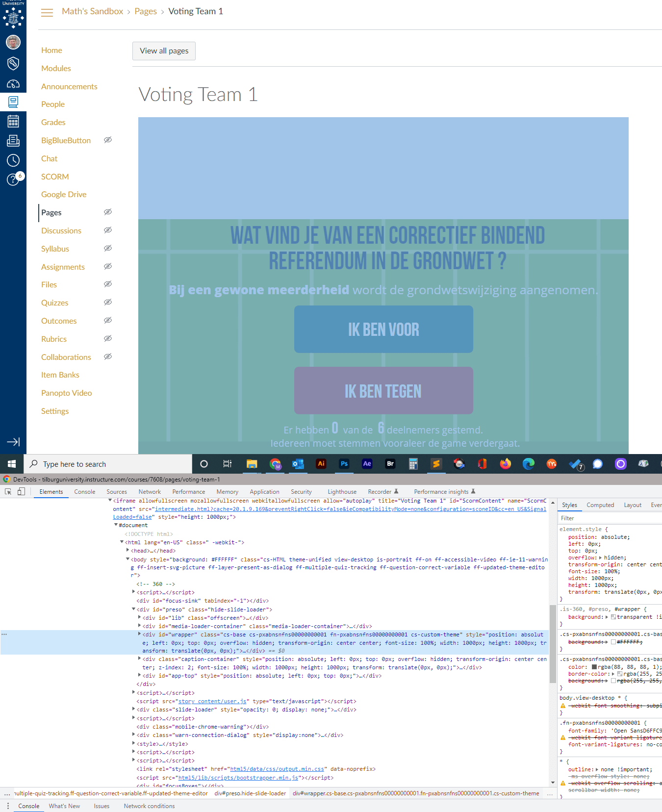
Task: Open the Account avatar in global navigation
Action: (13, 42)
